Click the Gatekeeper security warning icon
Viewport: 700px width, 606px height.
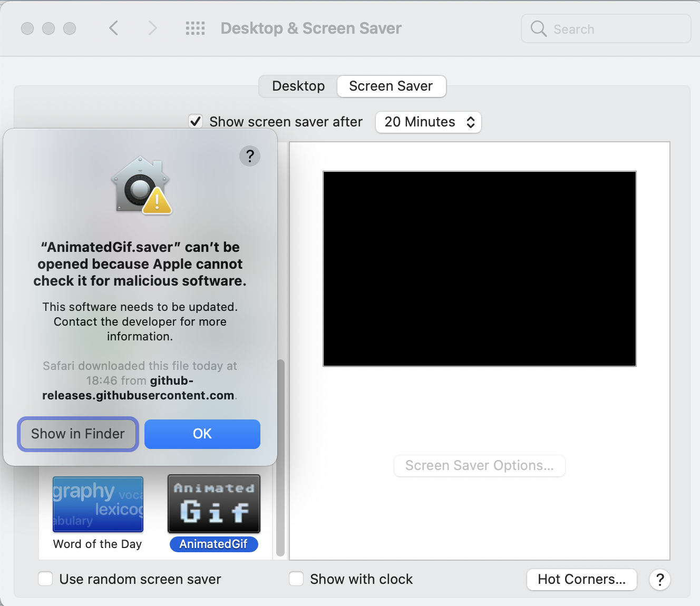click(141, 185)
